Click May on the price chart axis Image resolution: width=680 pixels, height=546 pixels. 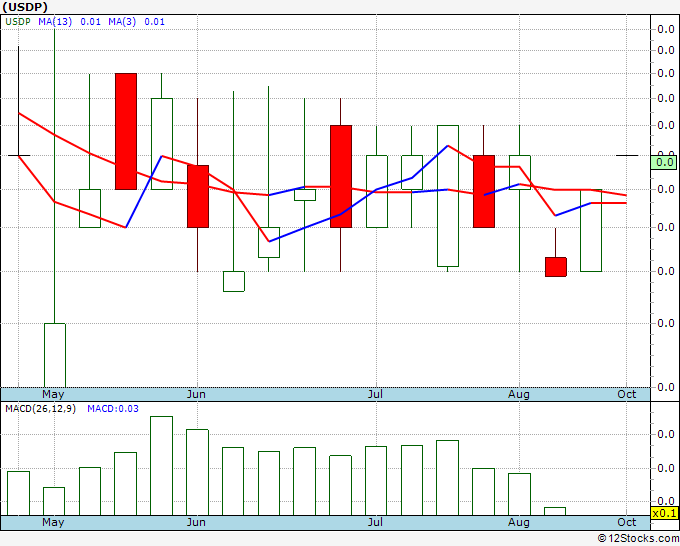tap(53, 394)
